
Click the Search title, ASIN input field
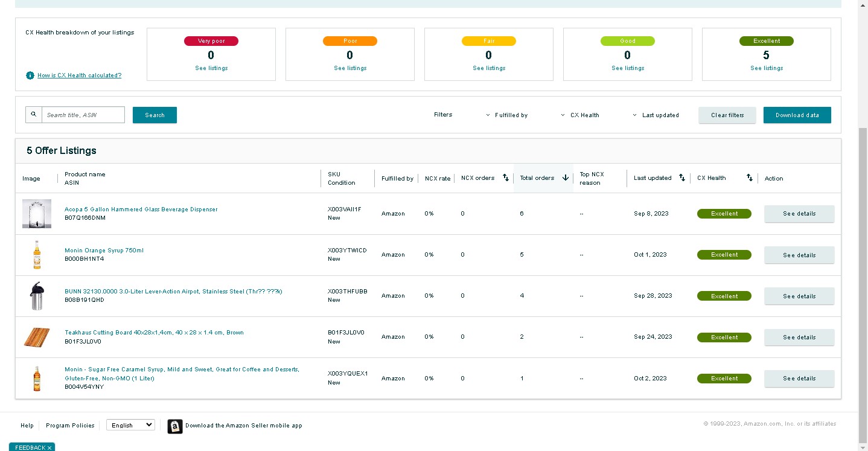coord(83,115)
